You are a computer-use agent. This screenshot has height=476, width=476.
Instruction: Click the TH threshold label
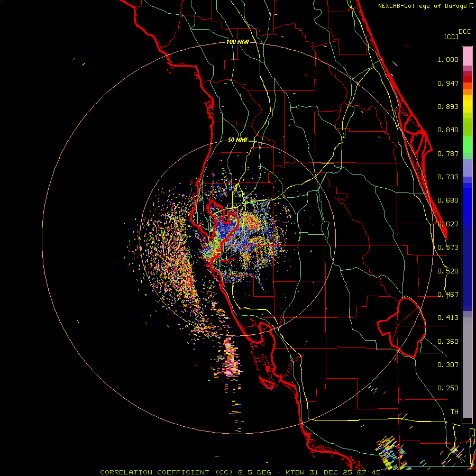pyautogui.click(x=454, y=412)
